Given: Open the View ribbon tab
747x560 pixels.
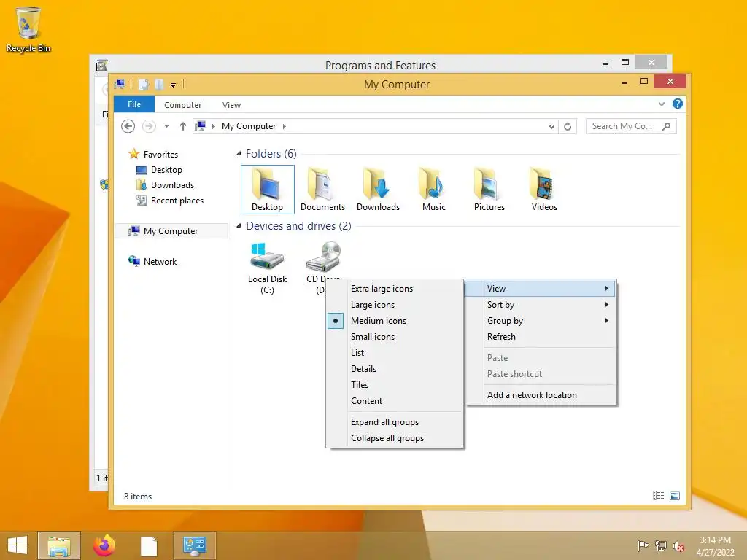Looking at the screenshot, I should tap(231, 105).
